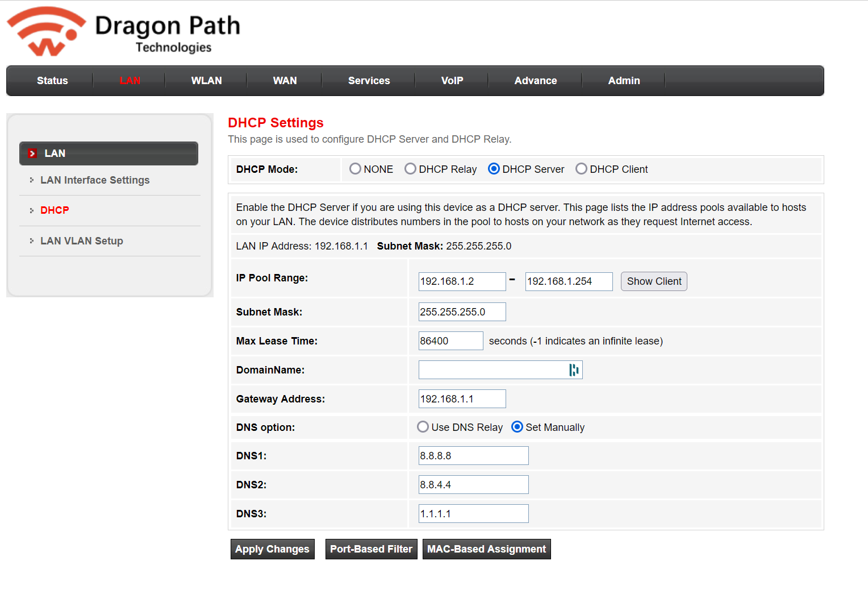Click the red arrow icon beside LAN header
This screenshot has width=868, height=598.
click(x=32, y=153)
